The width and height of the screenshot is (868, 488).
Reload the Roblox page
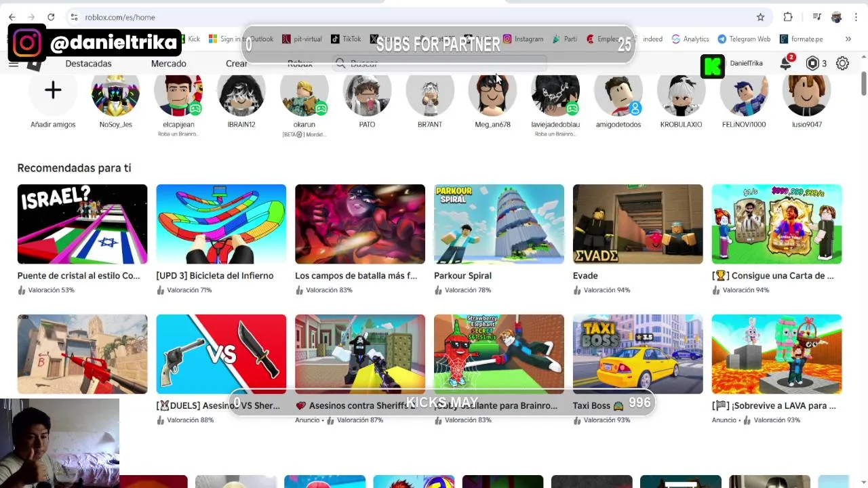click(x=51, y=17)
